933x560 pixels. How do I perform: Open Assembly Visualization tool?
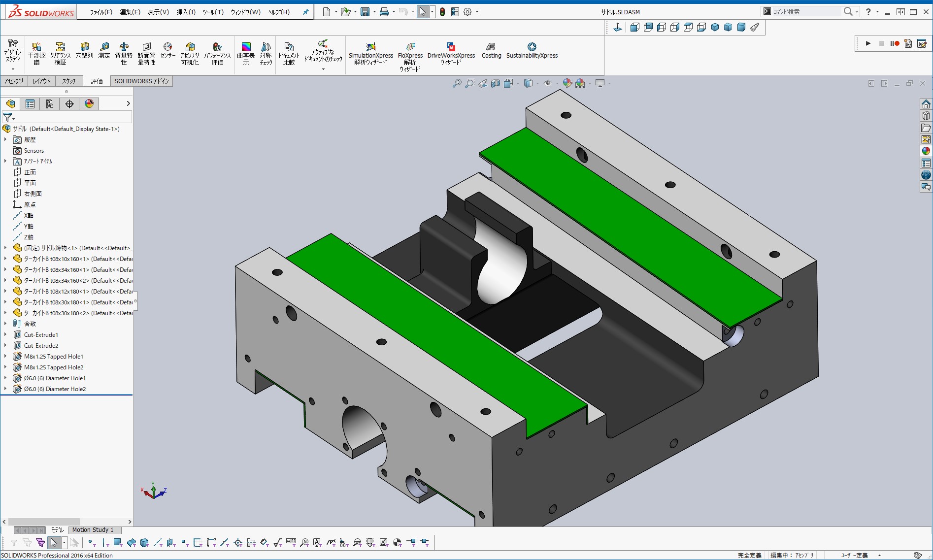[x=190, y=53]
